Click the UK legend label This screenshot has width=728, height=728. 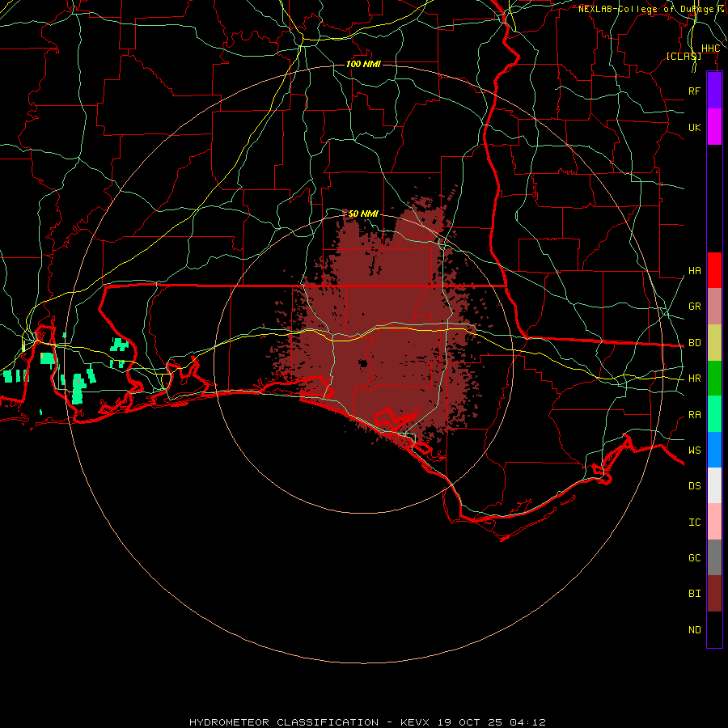pos(695,127)
